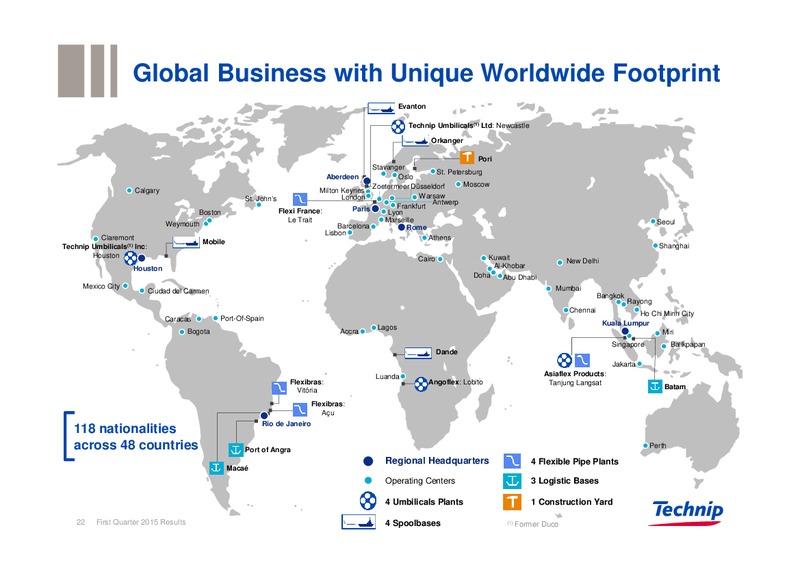
Task: Click the 'Shanghai' city label
Action: tap(673, 246)
